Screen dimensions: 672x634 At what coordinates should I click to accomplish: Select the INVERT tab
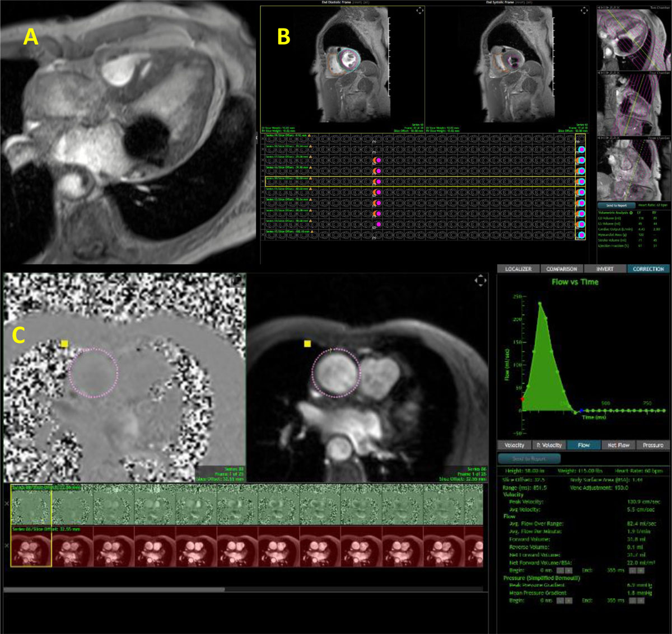coord(605,269)
